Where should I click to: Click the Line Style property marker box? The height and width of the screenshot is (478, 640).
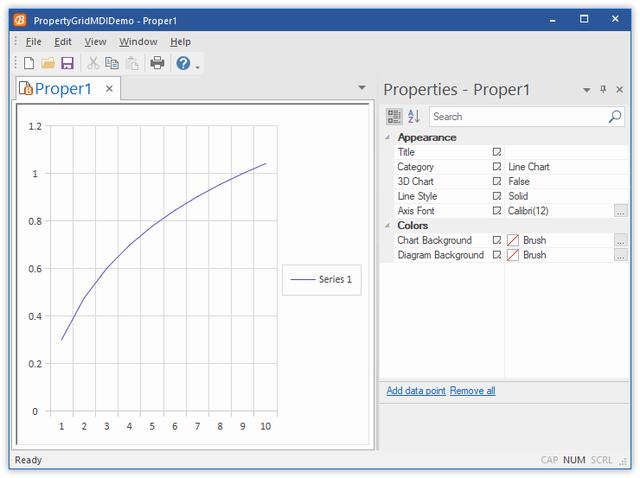pos(496,196)
